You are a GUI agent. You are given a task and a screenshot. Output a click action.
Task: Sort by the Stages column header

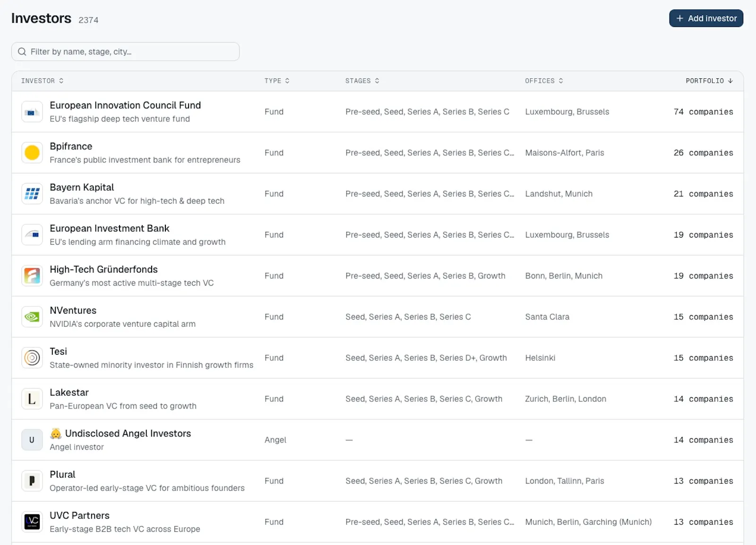(362, 81)
